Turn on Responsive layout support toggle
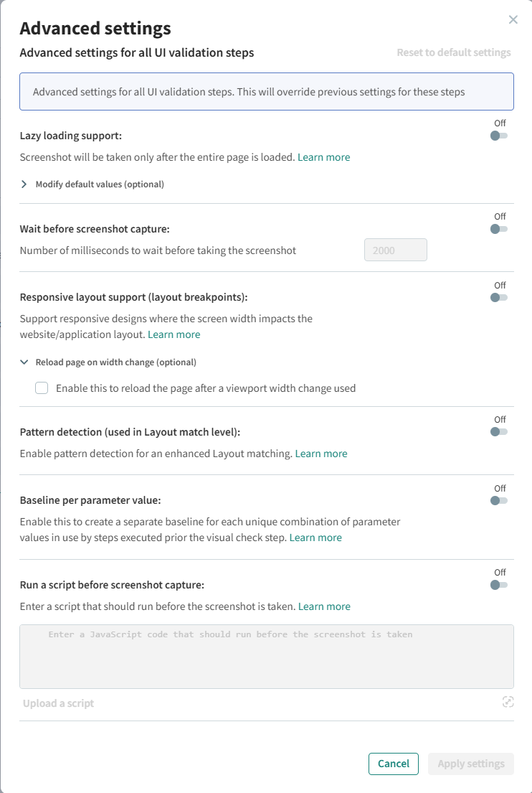Viewport: 532px width, 793px height. click(499, 297)
